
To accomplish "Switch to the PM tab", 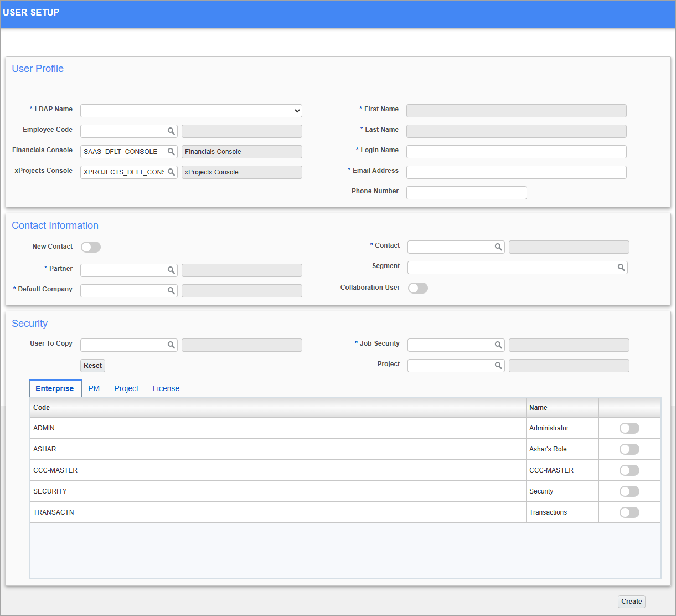I will [x=94, y=388].
